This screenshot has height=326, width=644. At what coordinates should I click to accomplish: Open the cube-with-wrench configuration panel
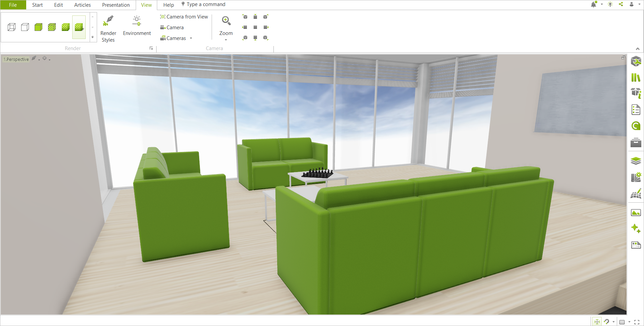coord(636,62)
